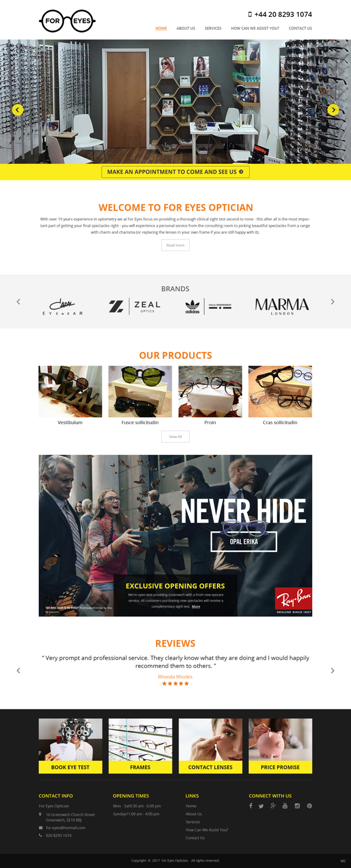The width and height of the screenshot is (351, 868).
Task: Click the phone icon beside the header number
Action: point(250,14)
